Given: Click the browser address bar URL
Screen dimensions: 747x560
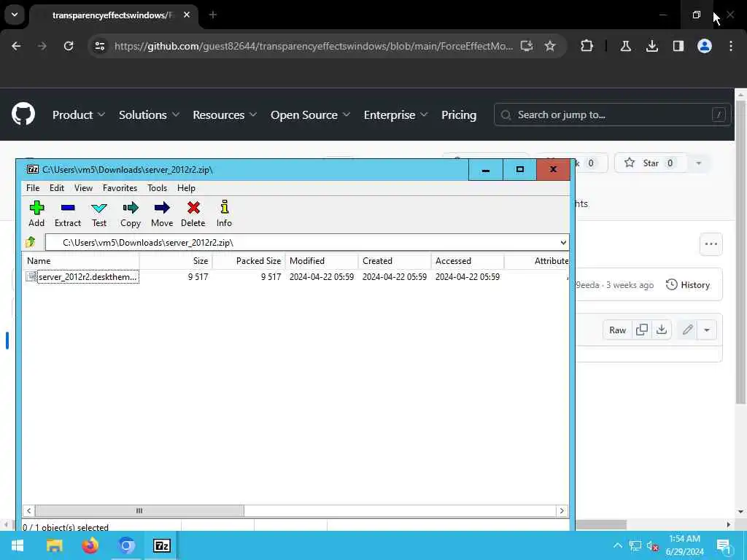Looking at the screenshot, I should [314, 46].
